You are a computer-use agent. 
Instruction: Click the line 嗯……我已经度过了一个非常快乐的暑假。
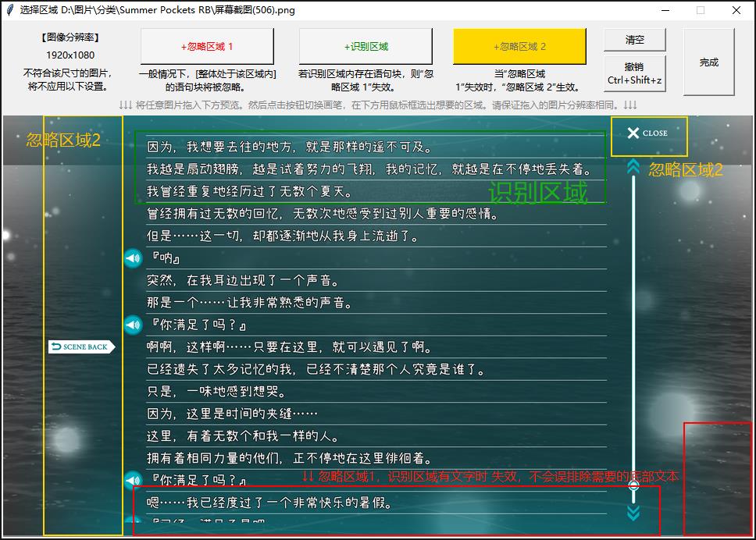pyautogui.click(x=269, y=503)
